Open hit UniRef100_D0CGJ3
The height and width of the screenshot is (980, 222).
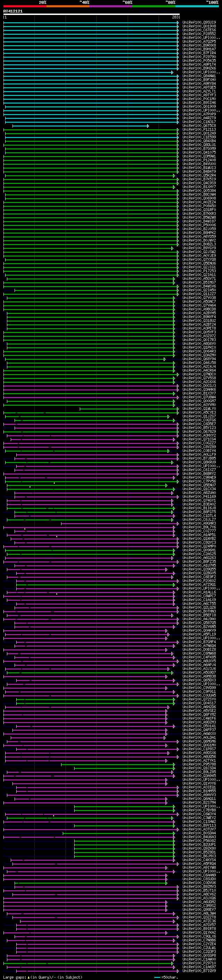click(x=199, y=386)
